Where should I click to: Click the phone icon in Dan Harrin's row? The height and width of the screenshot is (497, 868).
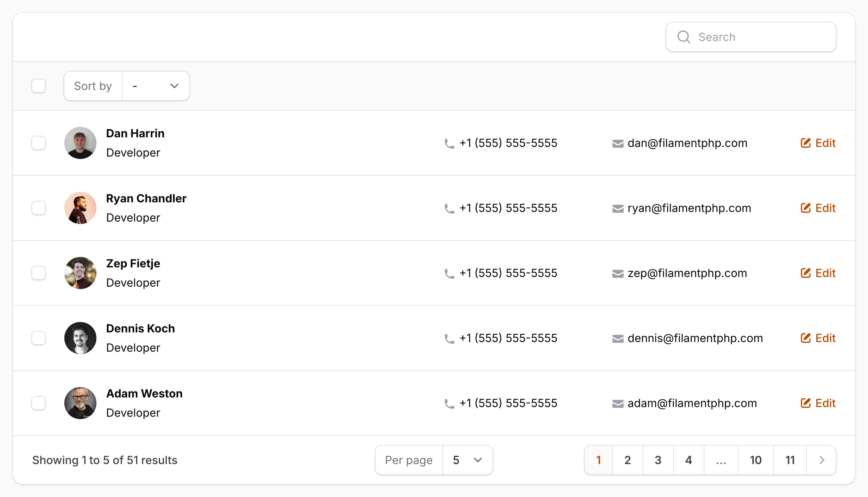(x=449, y=144)
